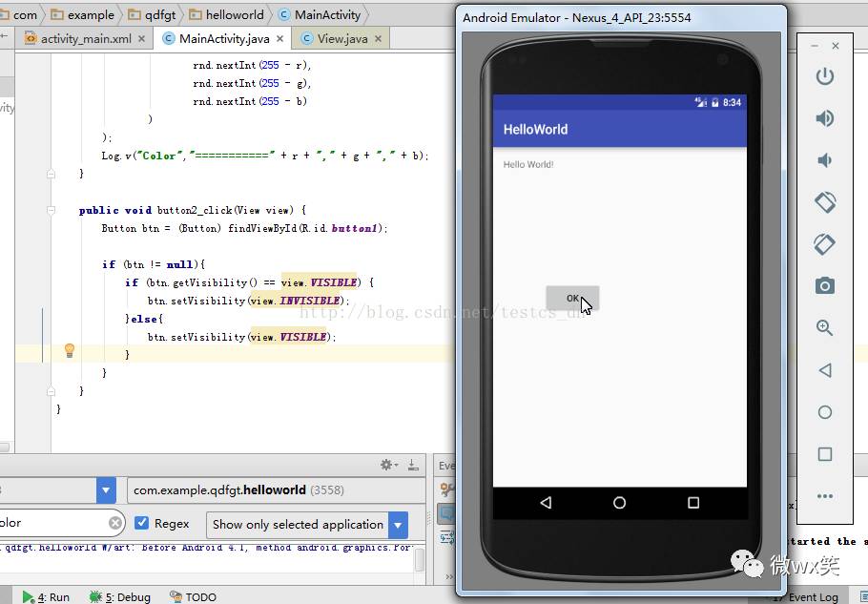Close the View.java tab
This screenshot has height=604, width=868.
coord(378,39)
